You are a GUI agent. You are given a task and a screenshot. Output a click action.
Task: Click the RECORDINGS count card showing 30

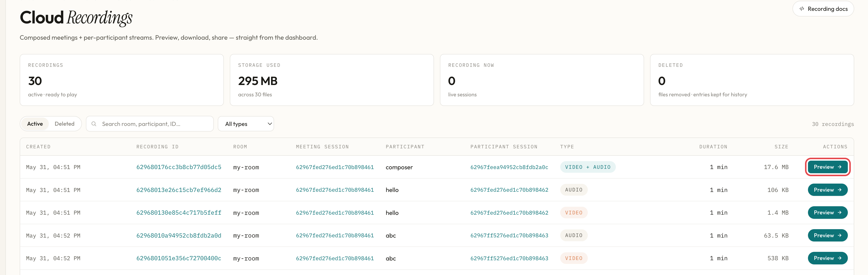(x=122, y=80)
